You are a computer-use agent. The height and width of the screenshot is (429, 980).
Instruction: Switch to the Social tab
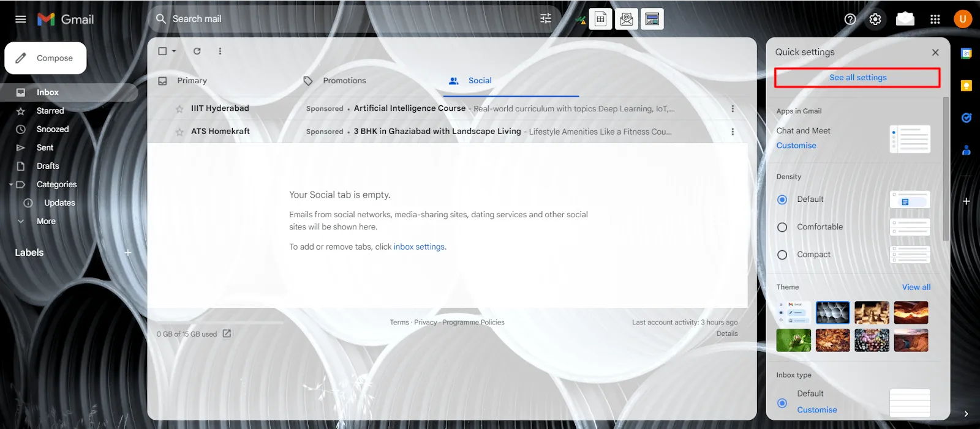480,81
